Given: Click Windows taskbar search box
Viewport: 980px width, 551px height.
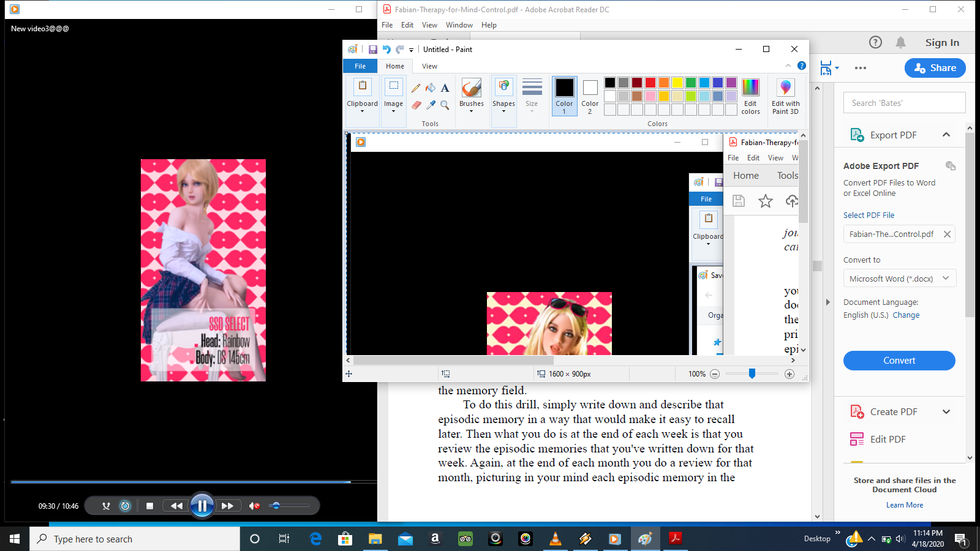Looking at the screenshot, I should click(135, 539).
